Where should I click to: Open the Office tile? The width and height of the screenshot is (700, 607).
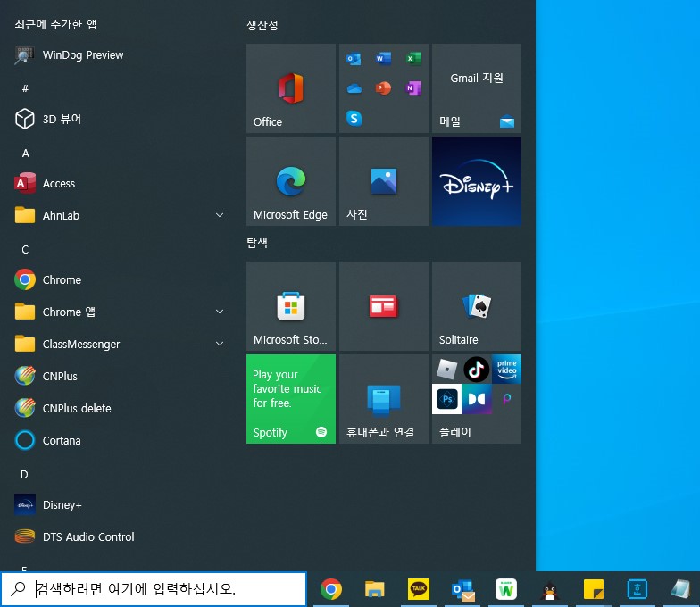pos(291,88)
